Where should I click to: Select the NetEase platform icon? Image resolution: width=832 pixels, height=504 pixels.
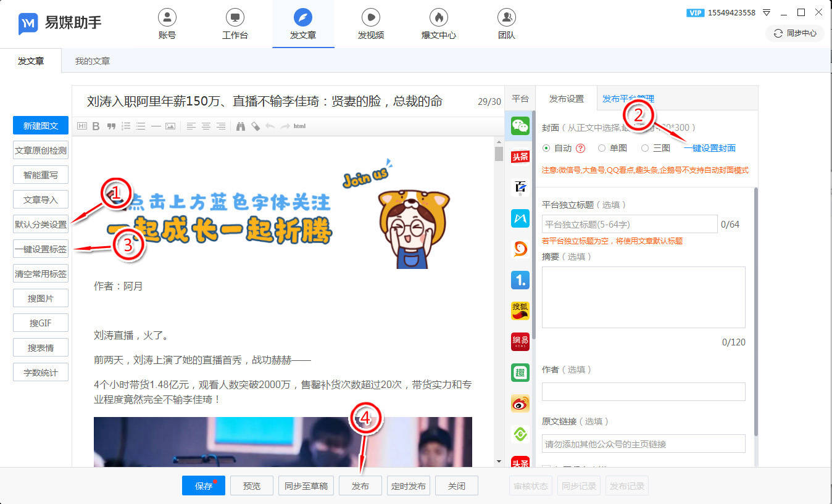click(520, 341)
